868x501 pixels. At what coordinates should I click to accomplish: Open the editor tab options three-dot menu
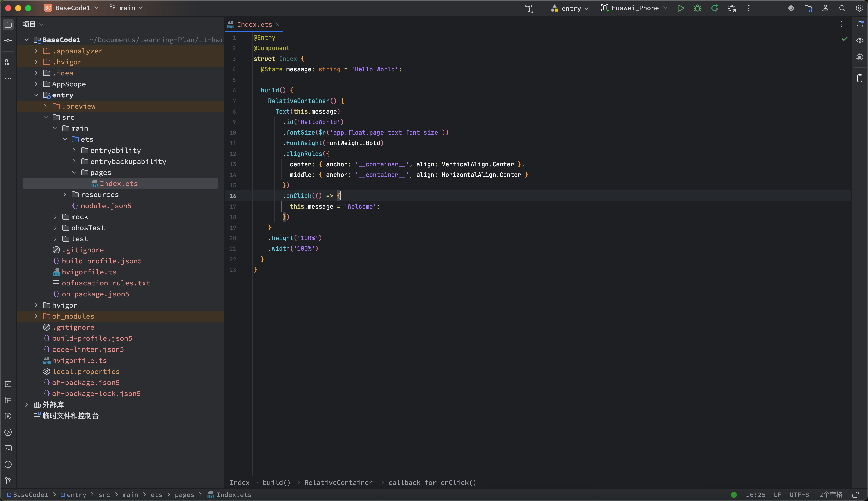pos(842,24)
